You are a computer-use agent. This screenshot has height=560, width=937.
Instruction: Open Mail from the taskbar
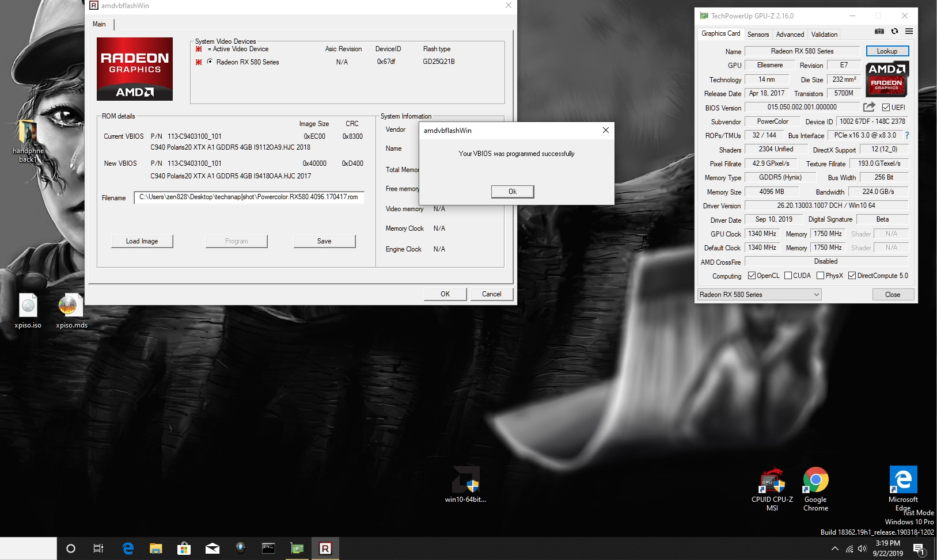213,548
